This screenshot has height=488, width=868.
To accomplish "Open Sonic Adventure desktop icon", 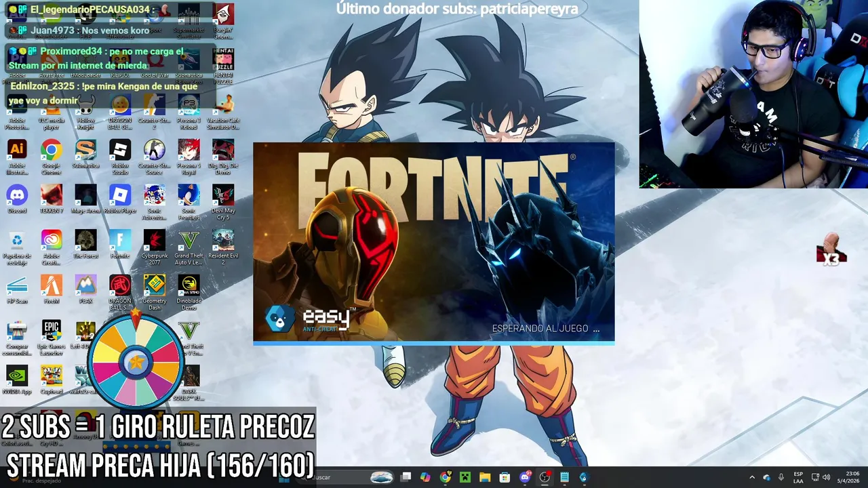I will pos(154,202).
